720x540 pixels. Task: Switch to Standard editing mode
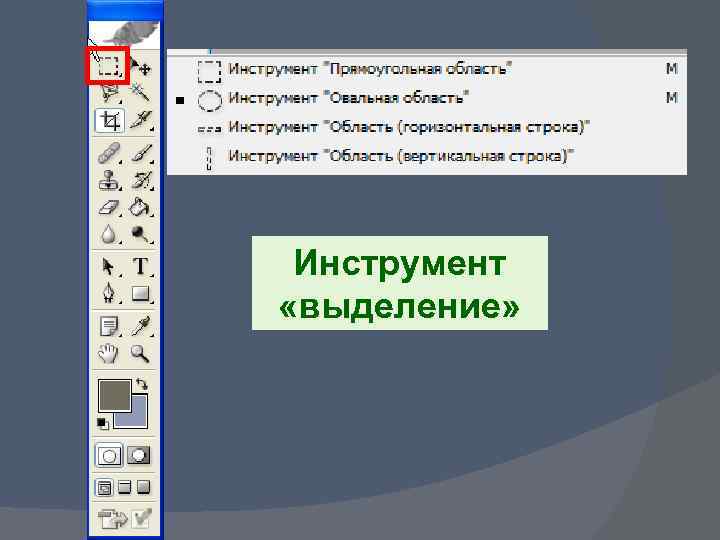pos(109,456)
